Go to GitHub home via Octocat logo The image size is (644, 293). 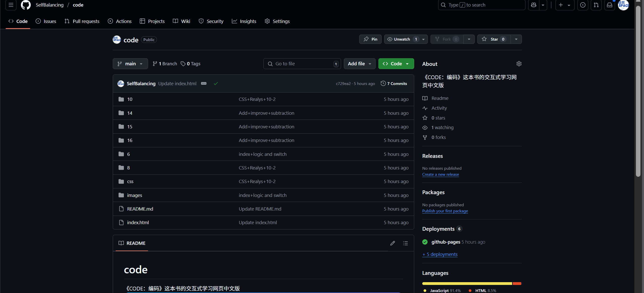point(26,5)
